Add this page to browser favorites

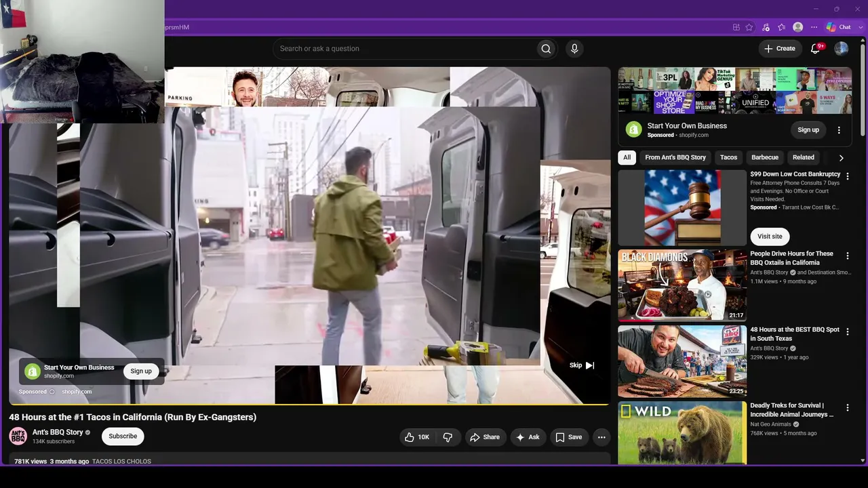pos(749,27)
